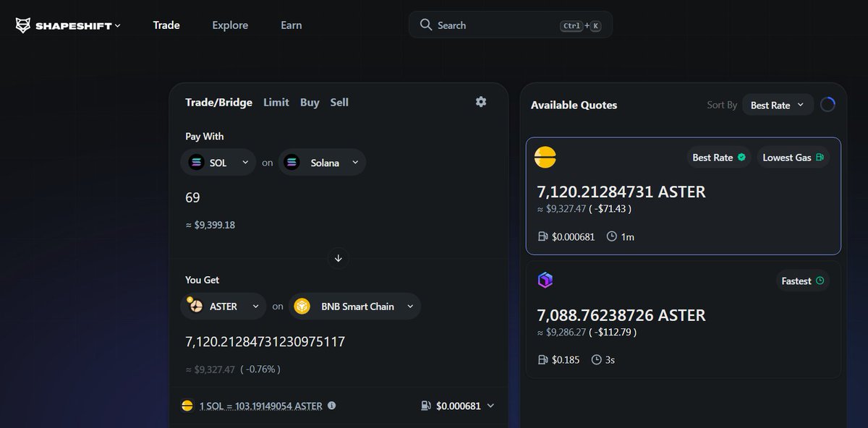
Task: Open the ASTER receive asset dropdown
Action: (x=224, y=307)
